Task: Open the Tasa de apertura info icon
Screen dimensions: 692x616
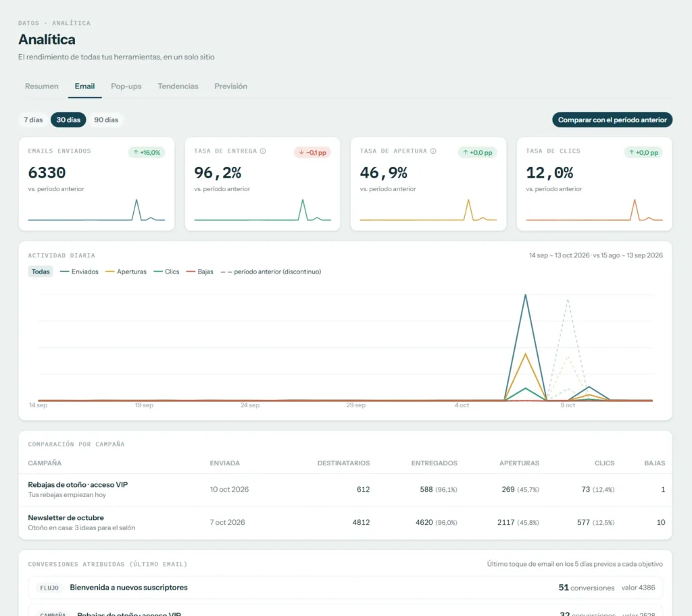Action: pos(433,151)
